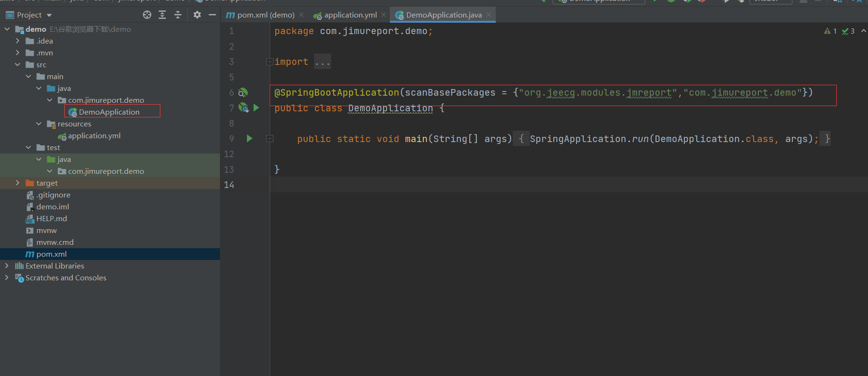Expand External Libraries node

click(x=7, y=266)
